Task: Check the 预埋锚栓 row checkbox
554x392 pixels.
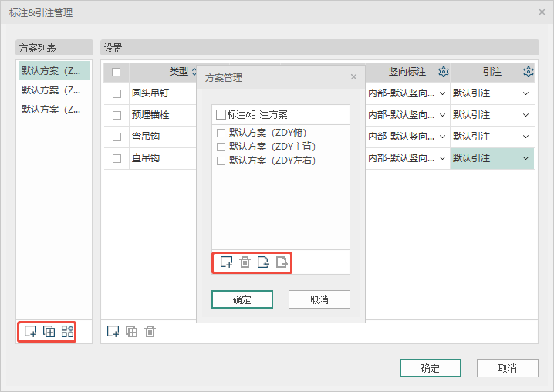Action: click(117, 115)
